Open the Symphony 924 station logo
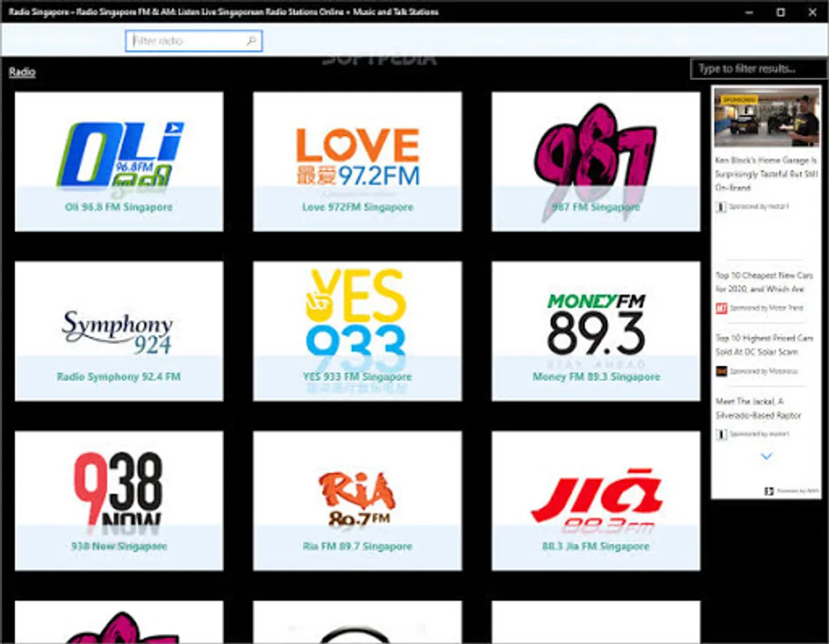829x644 pixels. (117, 332)
